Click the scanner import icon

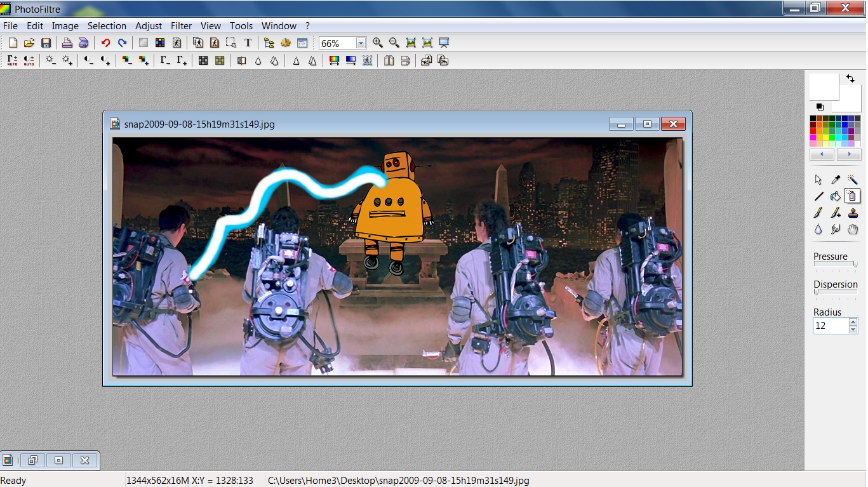tap(83, 43)
